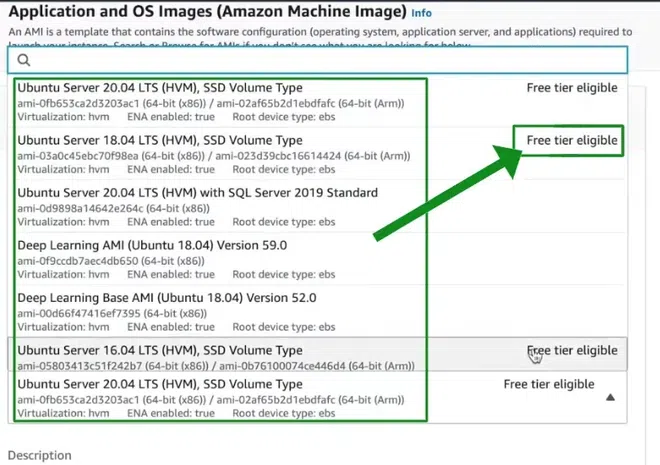Image resolution: width=660 pixels, height=465 pixels.
Task: Select highlighted Ubuntu Server 16.04 LTS option
Action: [317, 354]
